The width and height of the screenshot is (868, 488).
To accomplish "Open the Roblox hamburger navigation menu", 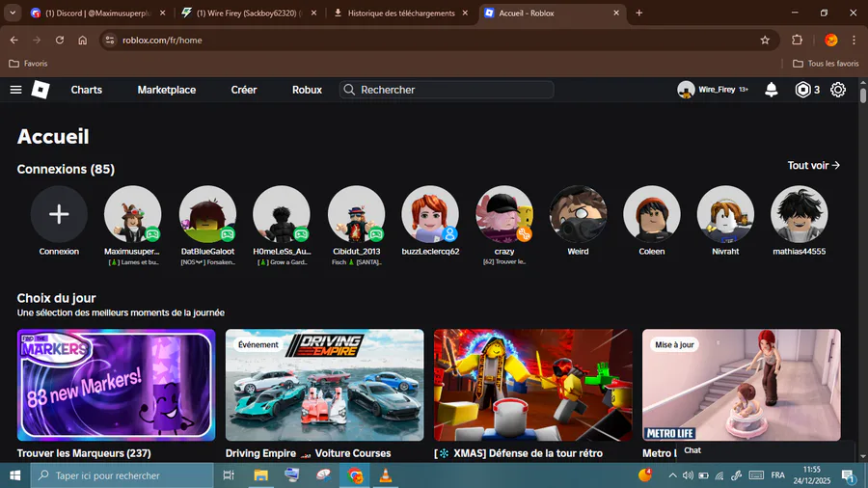I will [15, 90].
